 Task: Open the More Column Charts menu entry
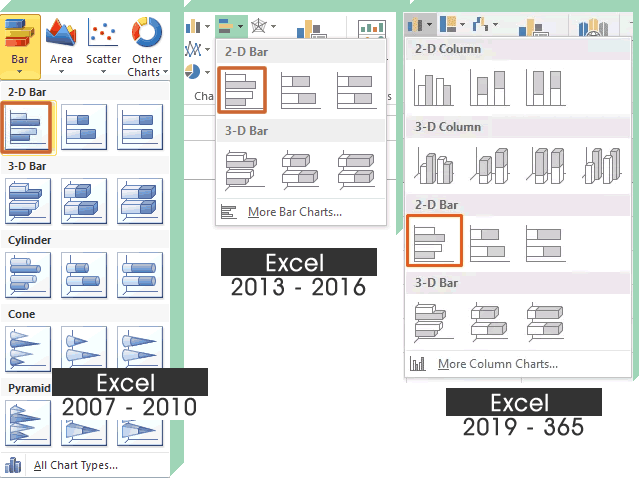497,364
